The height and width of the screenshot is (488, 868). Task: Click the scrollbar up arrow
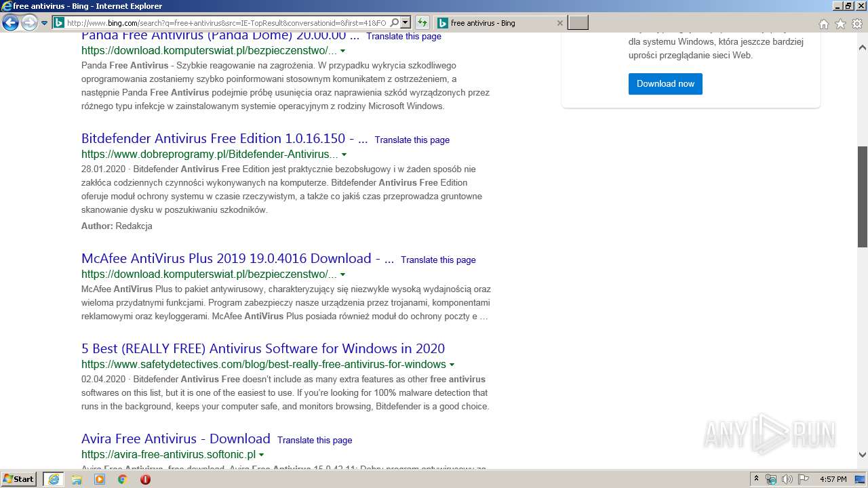[x=863, y=48]
